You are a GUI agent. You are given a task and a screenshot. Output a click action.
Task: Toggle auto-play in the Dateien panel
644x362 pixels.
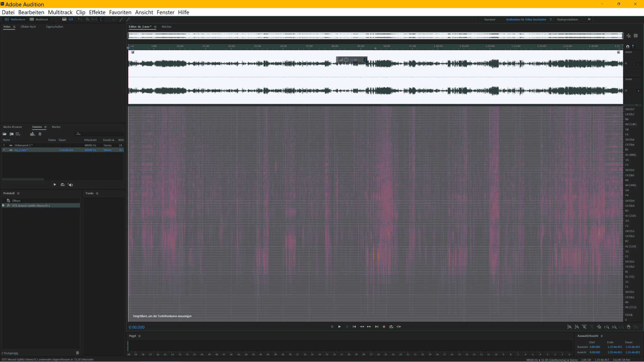click(70, 185)
